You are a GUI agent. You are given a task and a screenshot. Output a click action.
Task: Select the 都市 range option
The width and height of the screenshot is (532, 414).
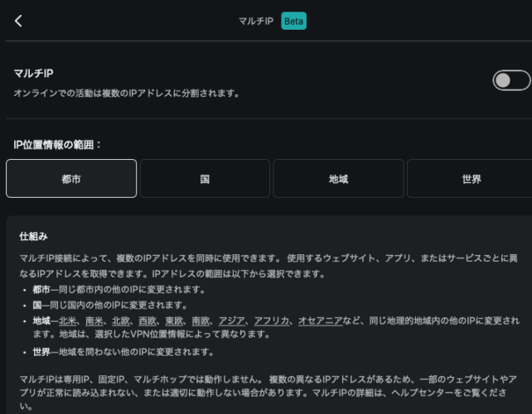click(71, 178)
